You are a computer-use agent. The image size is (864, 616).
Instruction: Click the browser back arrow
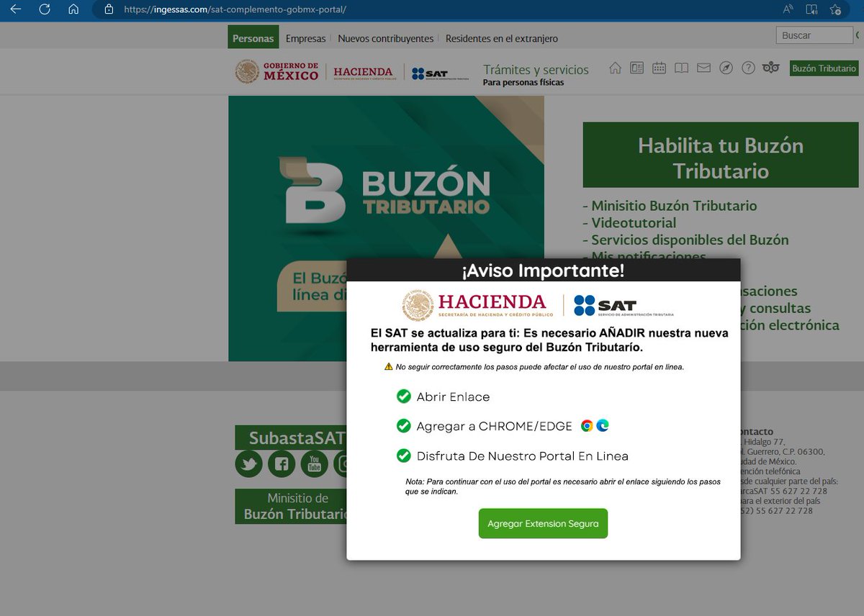[16, 9]
